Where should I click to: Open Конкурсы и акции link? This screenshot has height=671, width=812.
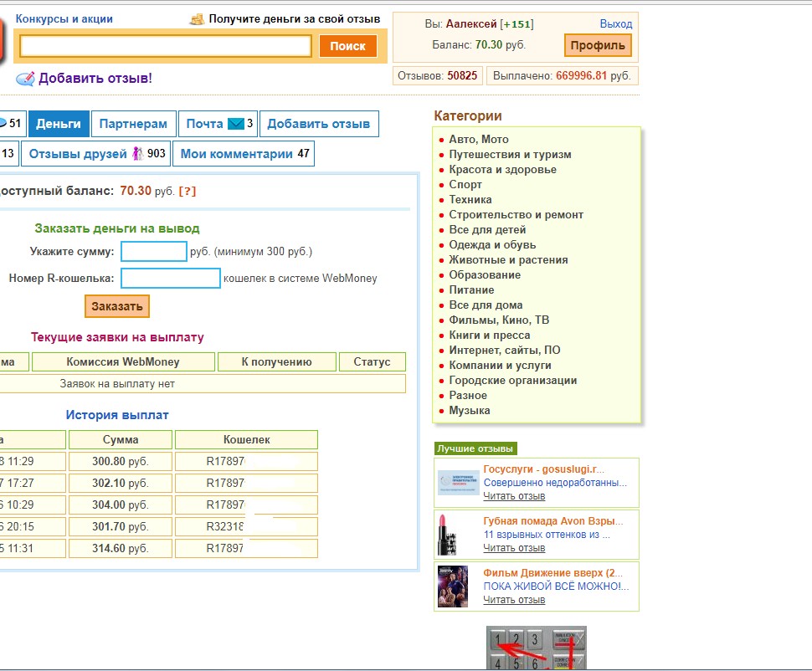click(x=64, y=18)
